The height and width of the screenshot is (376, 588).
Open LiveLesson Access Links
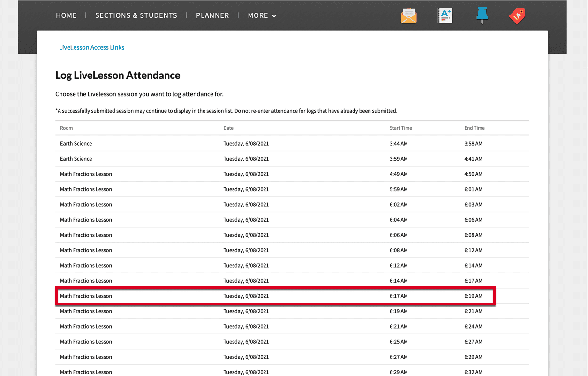tap(91, 47)
